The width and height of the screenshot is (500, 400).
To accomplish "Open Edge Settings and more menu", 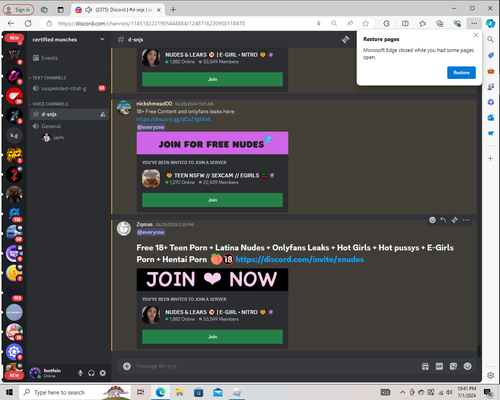I will point(474,23).
